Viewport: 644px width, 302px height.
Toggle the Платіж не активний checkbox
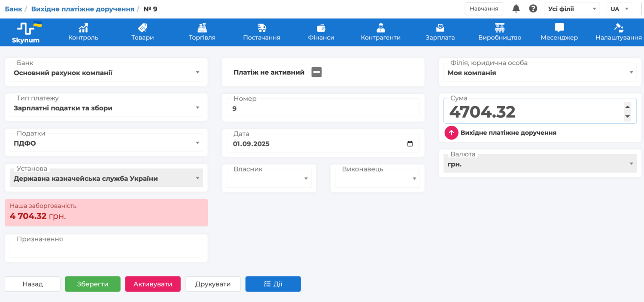[316, 72]
